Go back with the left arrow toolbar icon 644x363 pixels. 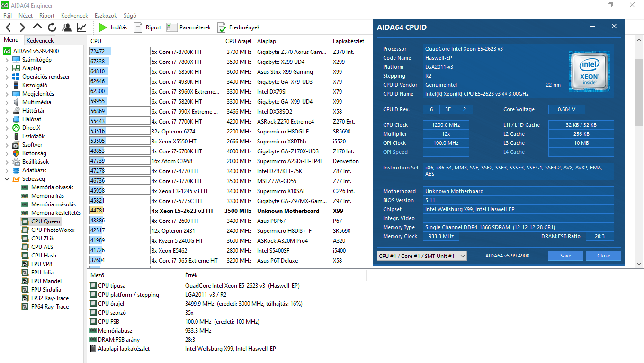click(8, 27)
